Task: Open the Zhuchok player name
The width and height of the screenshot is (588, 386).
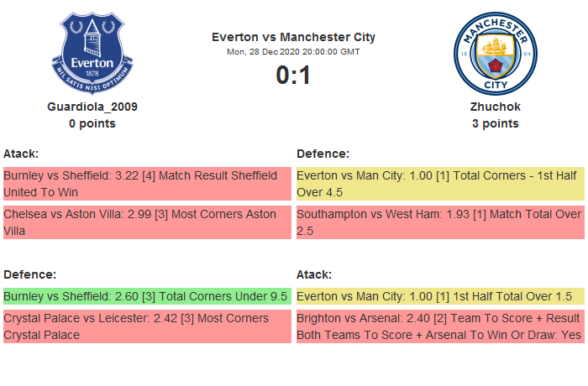Action: [x=496, y=107]
